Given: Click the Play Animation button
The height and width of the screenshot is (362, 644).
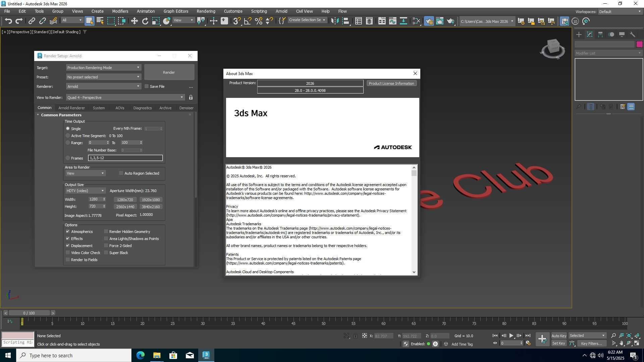Looking at the screenshot, I should tap(511, 336).
